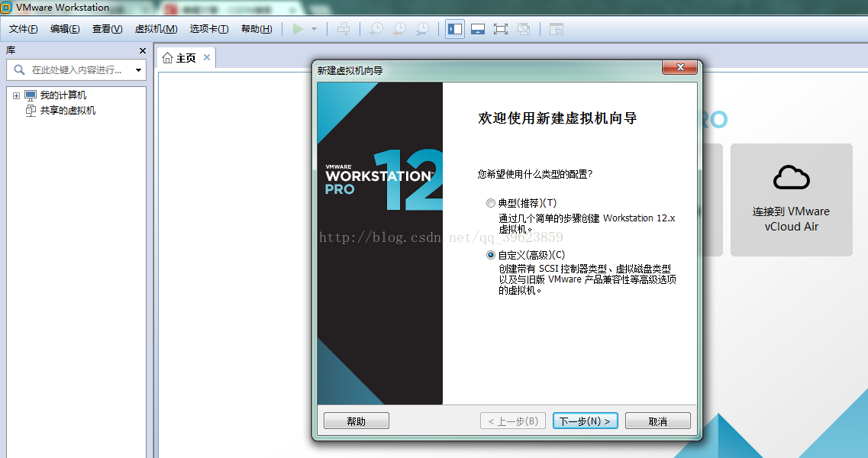Click the 帮助 button in wizard
Viewport: 868px width, 458px height.
point(356,421)
